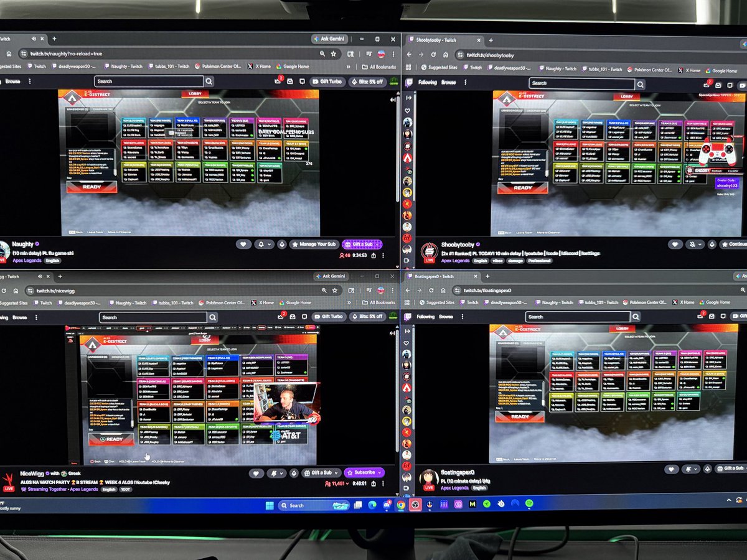Collapse followed channels sidebar in floatingapex0 window
Viewport: 747px width, 560px height.
tap(408, 332)
